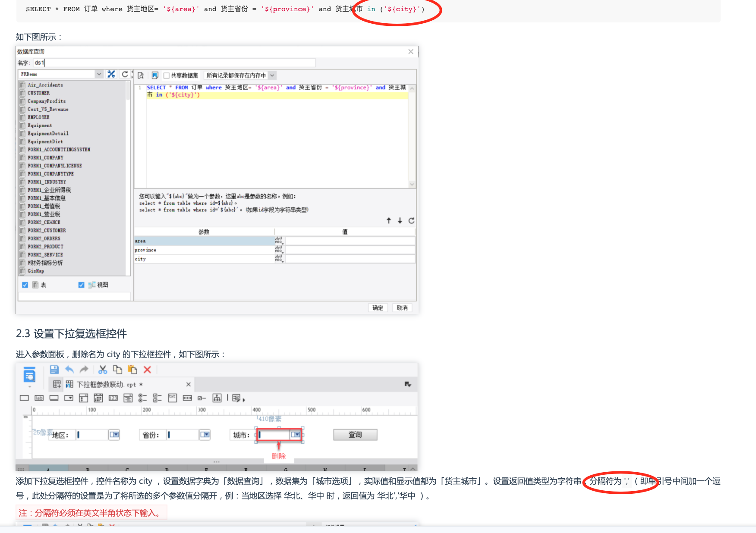
Task: Select the password field widget icon
Action: pyautogui.click(x=187, y=398)
